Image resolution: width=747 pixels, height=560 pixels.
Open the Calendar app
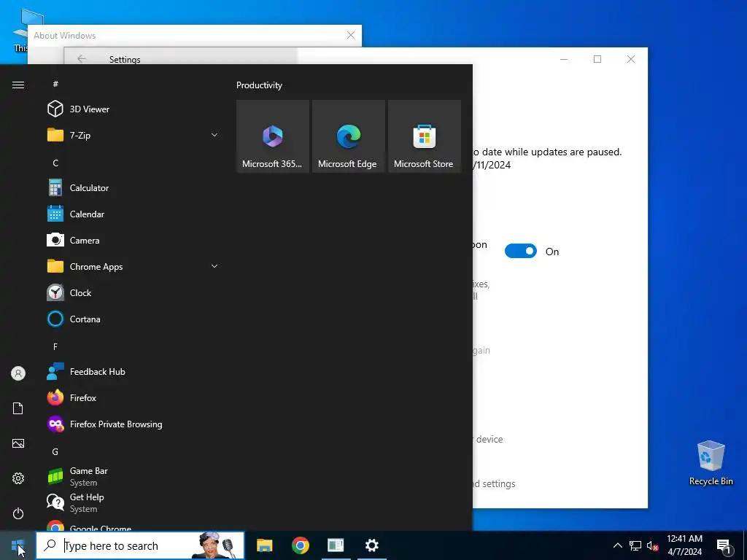pos(133,214)
